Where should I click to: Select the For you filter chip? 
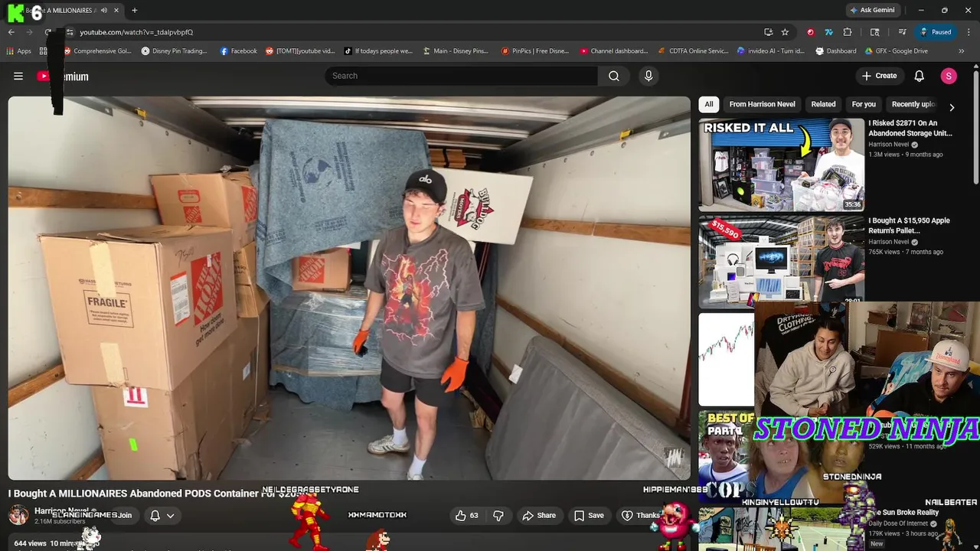[864, 104]
